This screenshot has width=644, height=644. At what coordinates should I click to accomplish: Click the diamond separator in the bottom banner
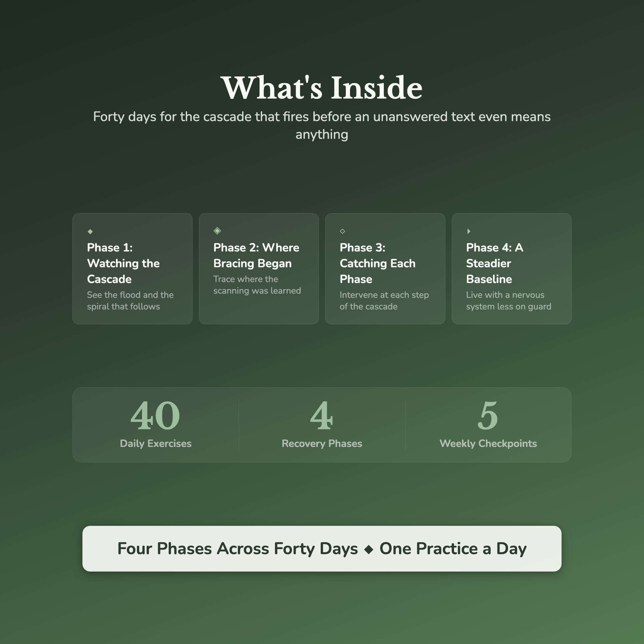pos(369,549)
